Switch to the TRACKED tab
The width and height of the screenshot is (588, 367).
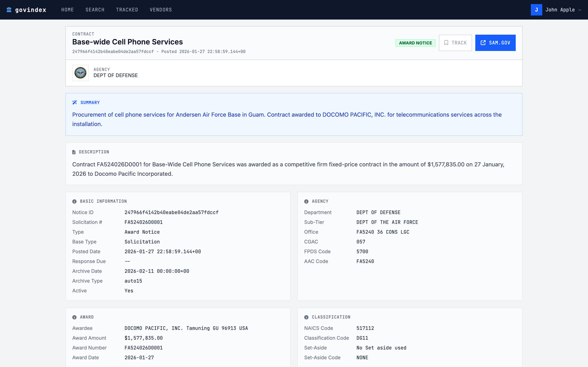[127, 10]
